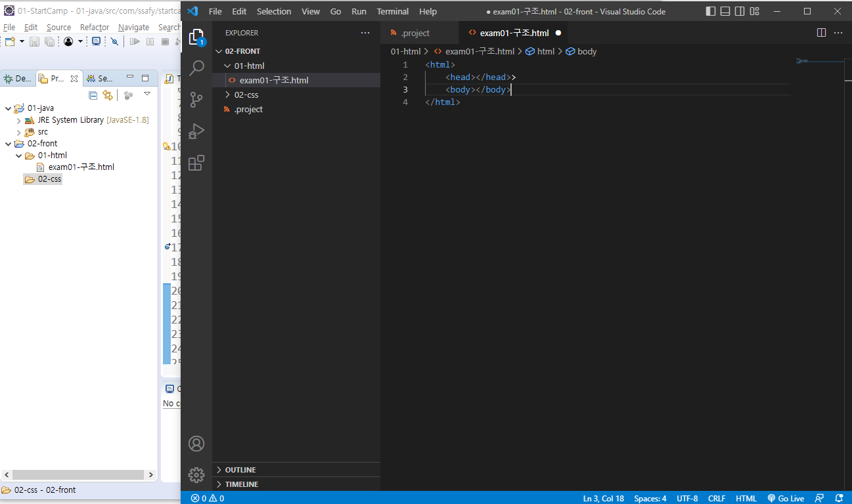Screen dimensions: 852x504
Task: Open .project file in VS Code explorer
Action: tap(296, 109)
